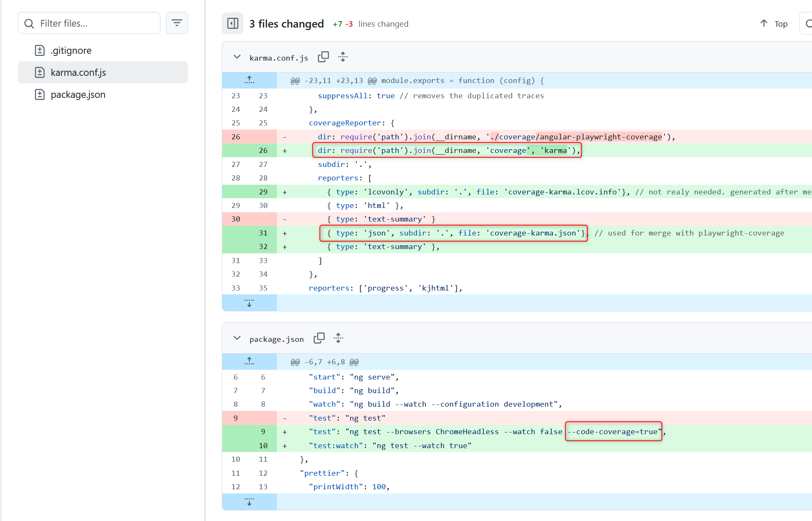Jump to Top of the page
812x521 pixels.
pyautogui.click(x=781, y=24)
